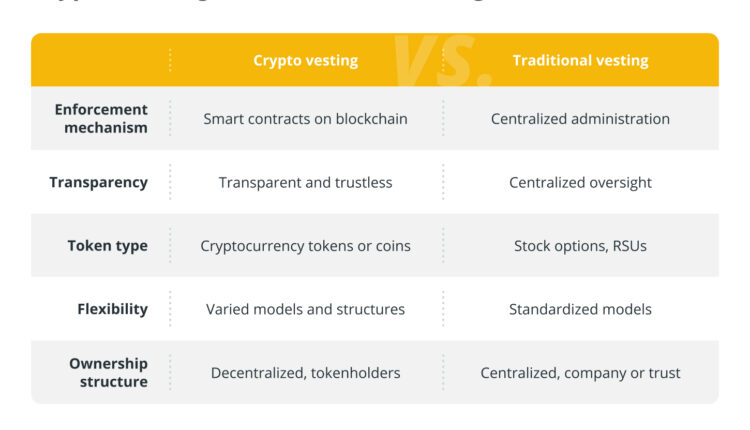Click the "Cryptocurrency tokens or coins" cell
750x430 pixels.
click(305, 246)
